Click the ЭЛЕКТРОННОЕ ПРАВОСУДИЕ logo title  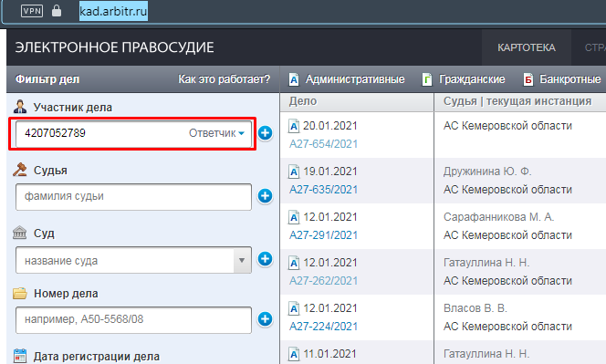(x=114, y=47)
